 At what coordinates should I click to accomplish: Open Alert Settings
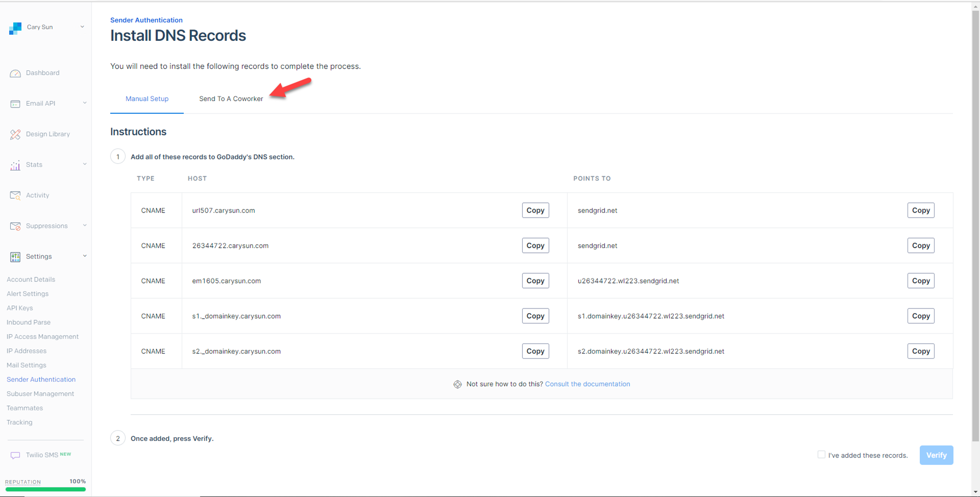coord(28,294)
